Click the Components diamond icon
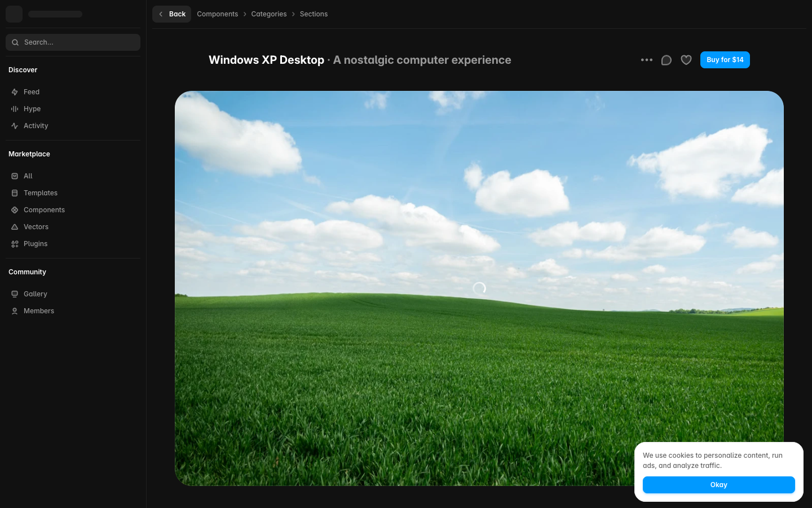812x508 pixels. coord(15,210)
